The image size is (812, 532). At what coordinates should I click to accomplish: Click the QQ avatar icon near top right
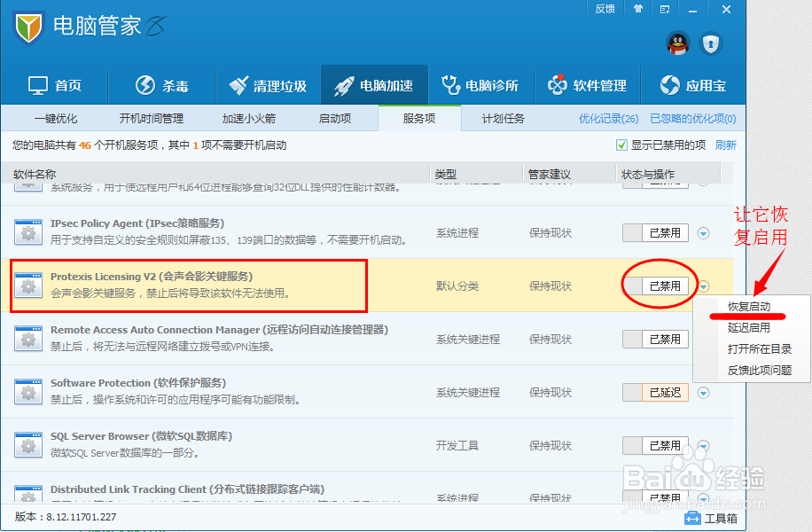(677, 44)
